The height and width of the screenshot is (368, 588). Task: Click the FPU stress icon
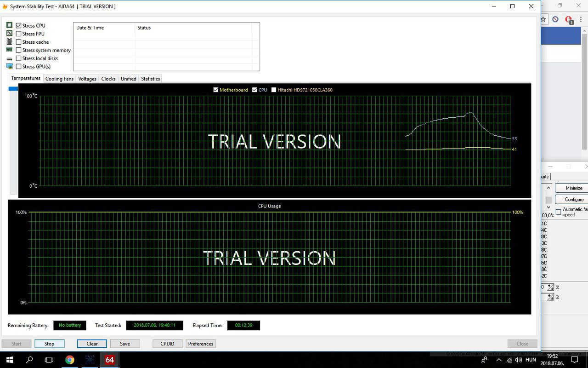tap(9, 33)
